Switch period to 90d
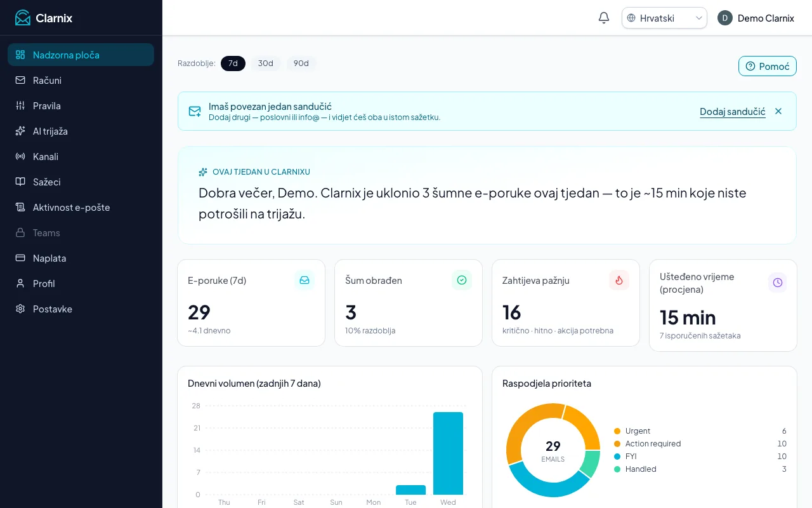The width and height of the screenshot is (812, 508). coord(301,63)
